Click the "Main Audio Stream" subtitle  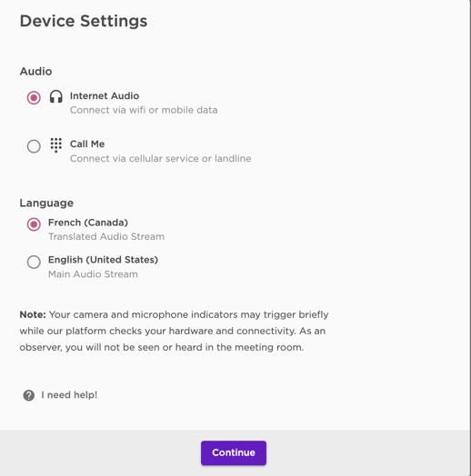tap(93, 274)
